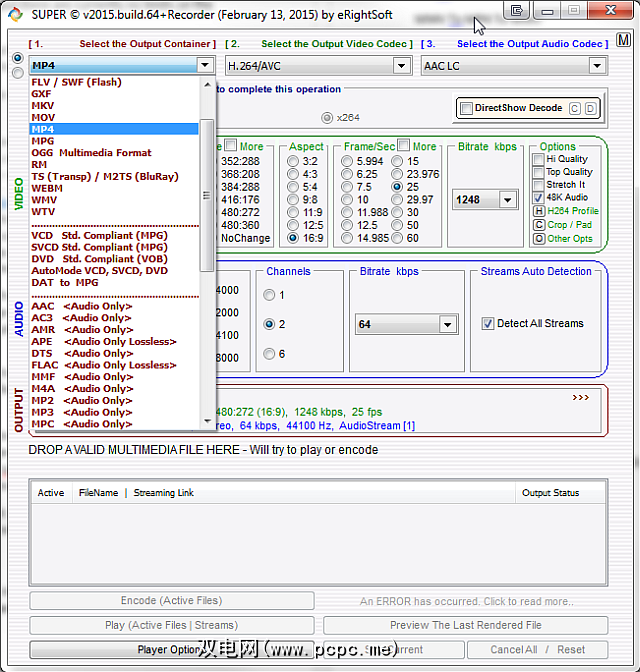Enable the DirectShow Decode checkbox
Screen dimensions: 640x672
tap(466, 108)
